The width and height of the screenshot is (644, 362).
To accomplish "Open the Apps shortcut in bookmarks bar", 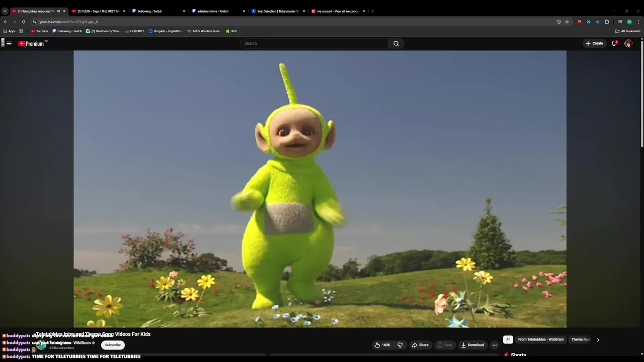I will 9,31.
